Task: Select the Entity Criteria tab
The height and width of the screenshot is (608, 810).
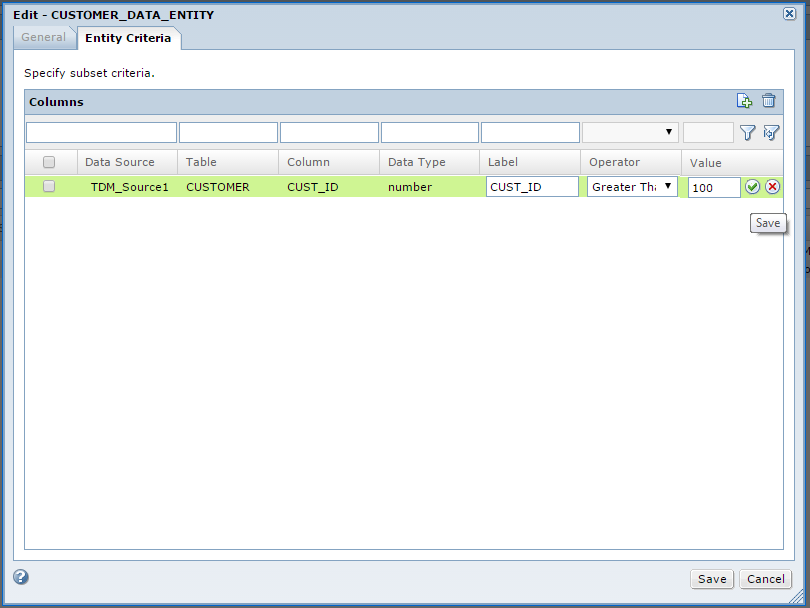Action: point(128,38)
